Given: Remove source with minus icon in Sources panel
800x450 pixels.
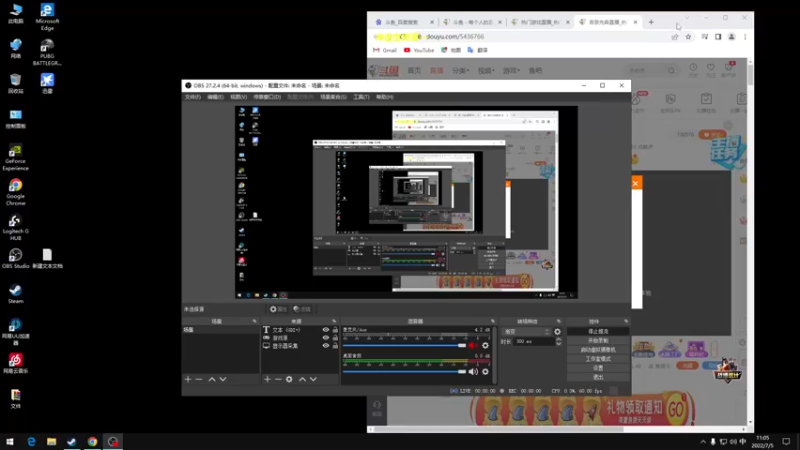Looking at the screenshot, I should (278, 379).
